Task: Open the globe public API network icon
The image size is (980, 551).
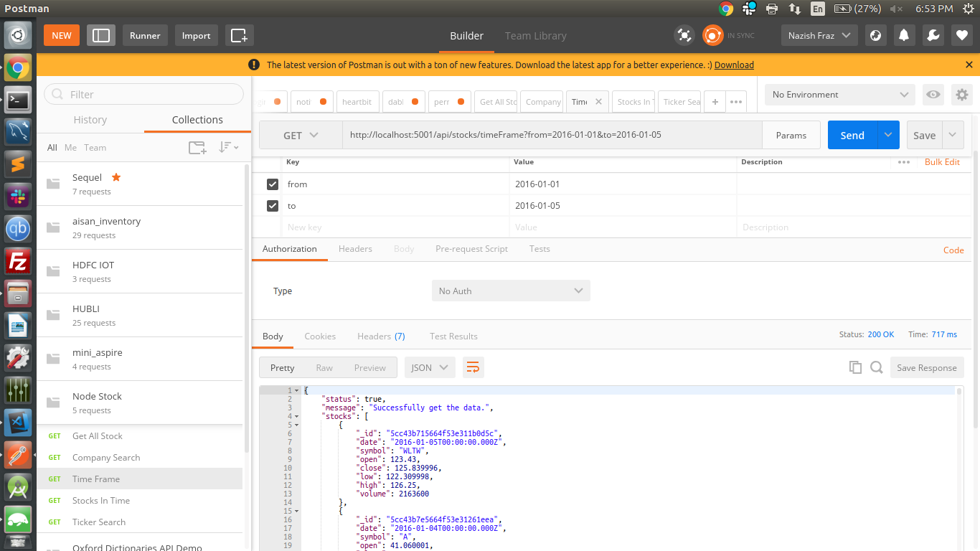Action: (875, 35)
